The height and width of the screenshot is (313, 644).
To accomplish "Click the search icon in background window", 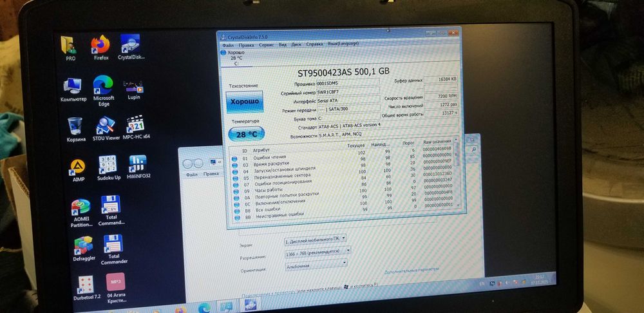I will [x=473, y=150].
